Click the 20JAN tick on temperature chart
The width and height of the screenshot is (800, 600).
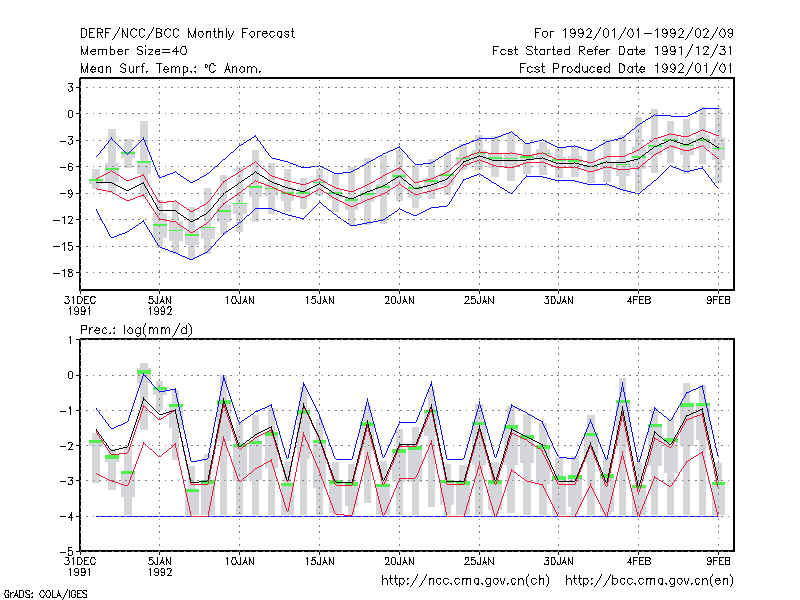click(399, 301)
